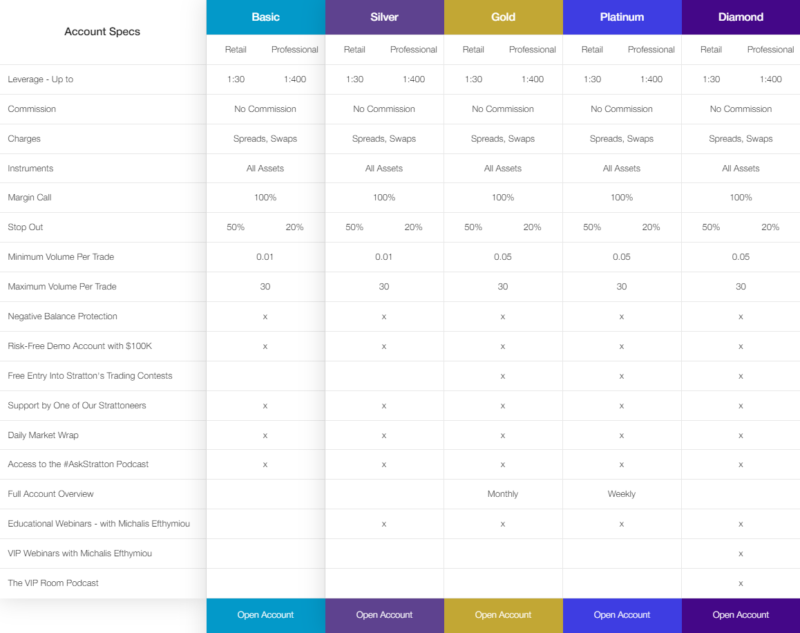Open an account for Platinum plan
Viewport: 800px width, 633px height.
point(622,615)
